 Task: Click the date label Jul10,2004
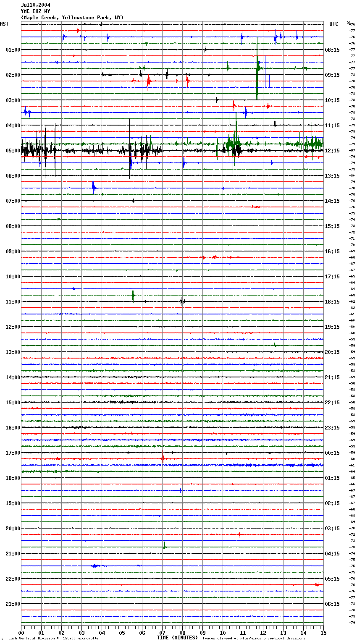coord(36,5)
